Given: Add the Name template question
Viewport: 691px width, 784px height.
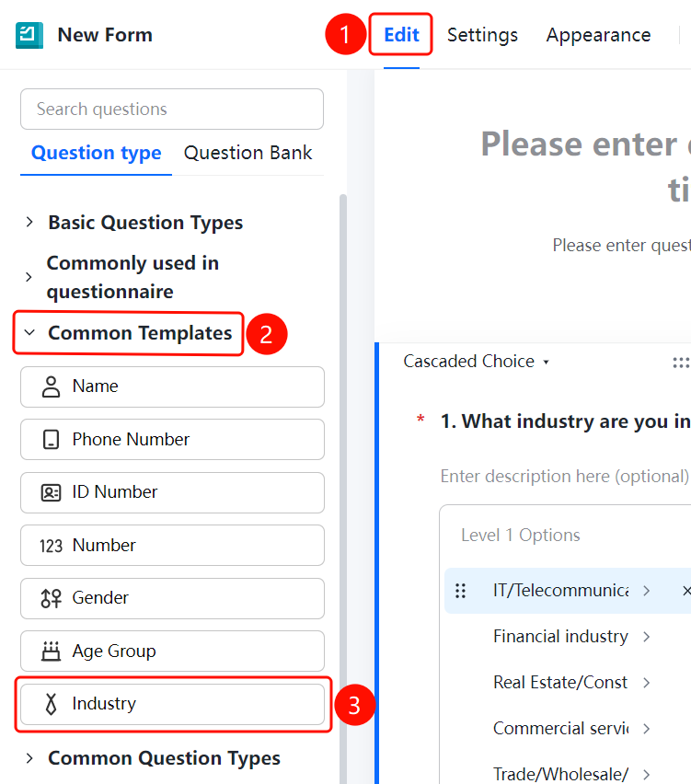Looking at the screenshot, I should (172, 386).
